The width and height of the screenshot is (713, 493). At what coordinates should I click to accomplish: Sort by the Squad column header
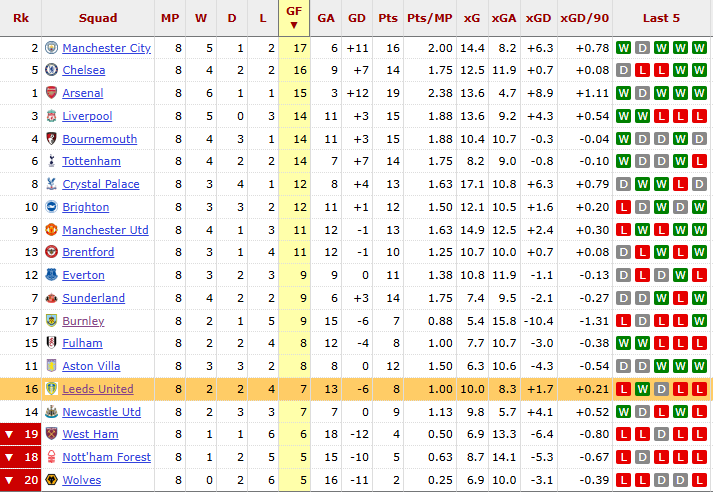pyautogui.click(x=96, y=18)
